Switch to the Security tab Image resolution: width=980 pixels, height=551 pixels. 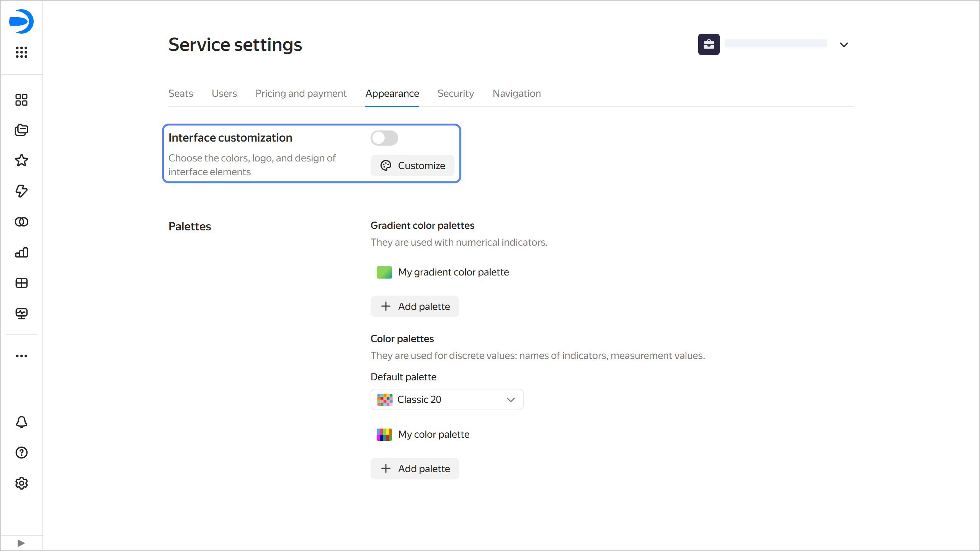456,93
